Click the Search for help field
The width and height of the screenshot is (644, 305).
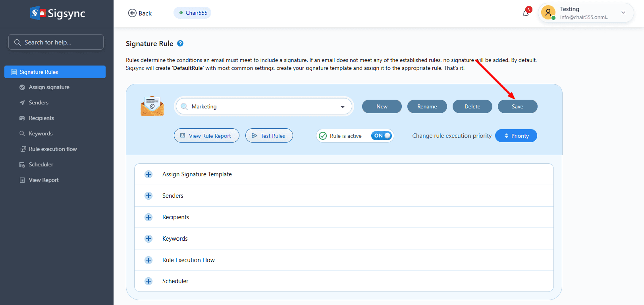point(56,42)
